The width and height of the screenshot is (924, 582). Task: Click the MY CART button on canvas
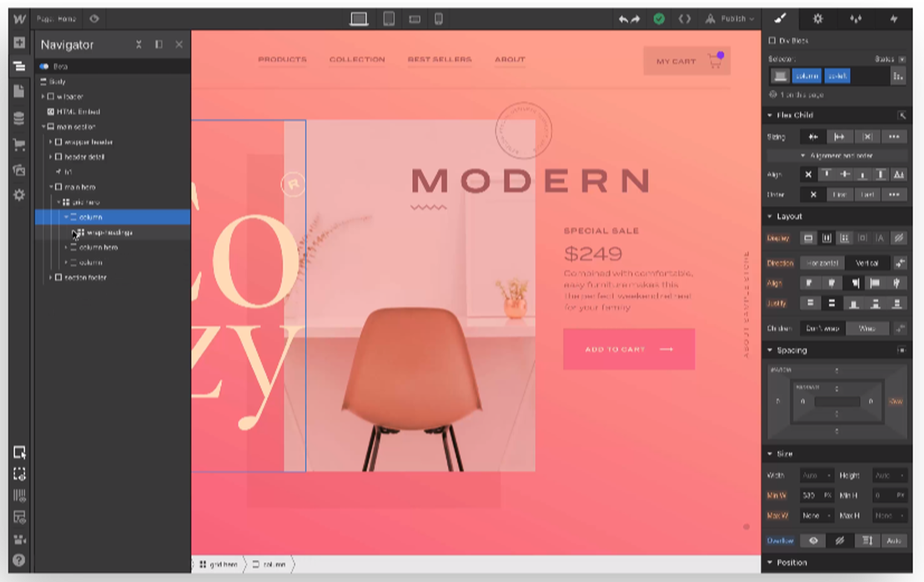click(x=686, y=61)
